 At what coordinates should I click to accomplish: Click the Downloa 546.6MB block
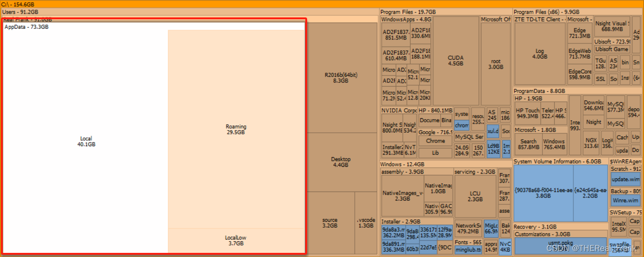tap(594, 105)
